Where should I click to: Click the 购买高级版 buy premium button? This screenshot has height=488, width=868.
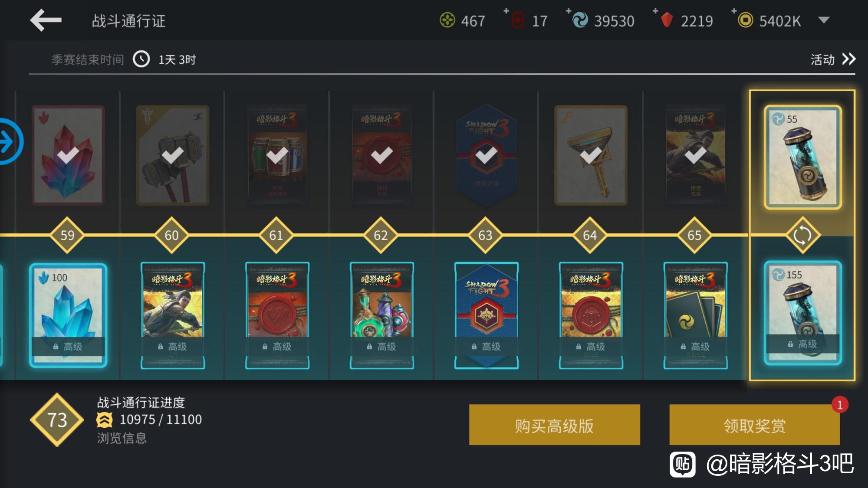pos(554,425)
